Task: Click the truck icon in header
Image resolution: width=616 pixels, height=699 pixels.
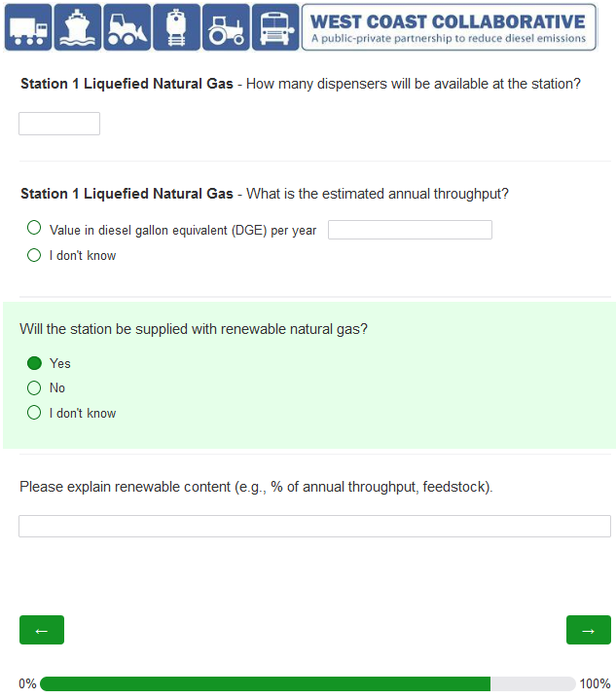Action: click(28, 27)
